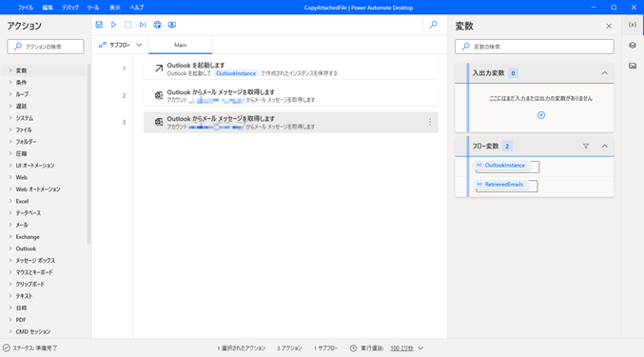Viewport: 644px width, 357px height.
Task: Open more options for action 3
Action: pyautogui.click(x=430, y=122)
